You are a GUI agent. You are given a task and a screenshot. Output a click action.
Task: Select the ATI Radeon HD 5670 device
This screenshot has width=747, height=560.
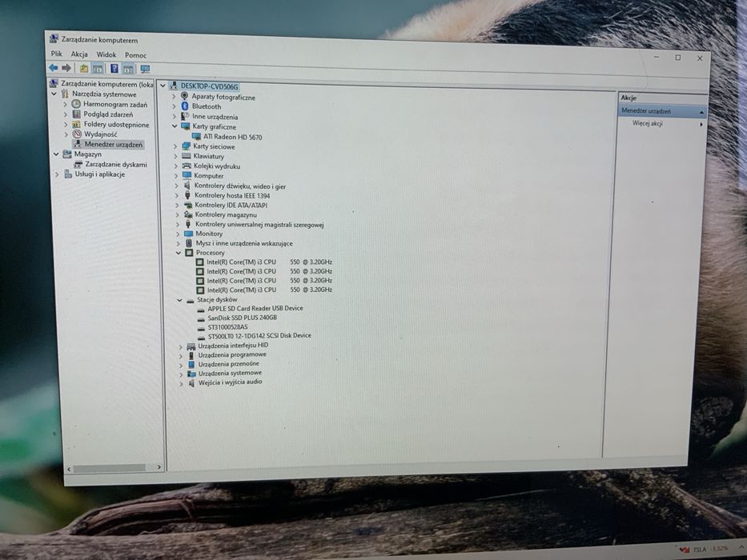tap(232, 137)
